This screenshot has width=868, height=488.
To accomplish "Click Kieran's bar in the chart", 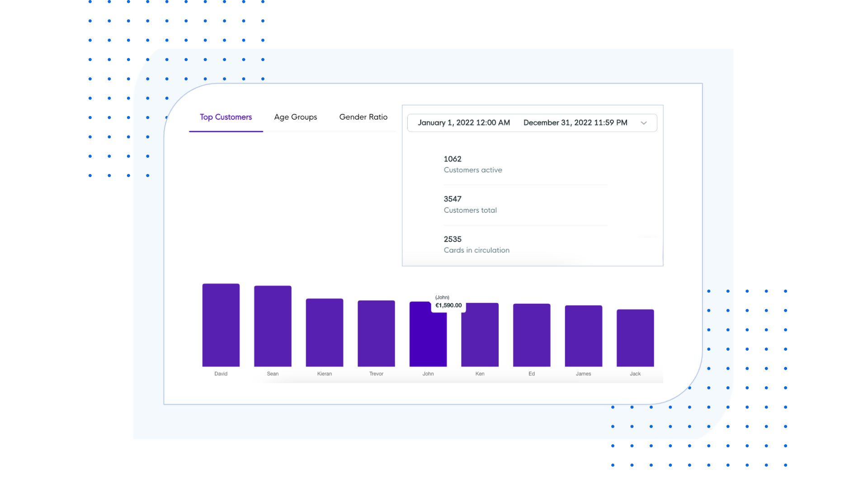I will [325, 333].
